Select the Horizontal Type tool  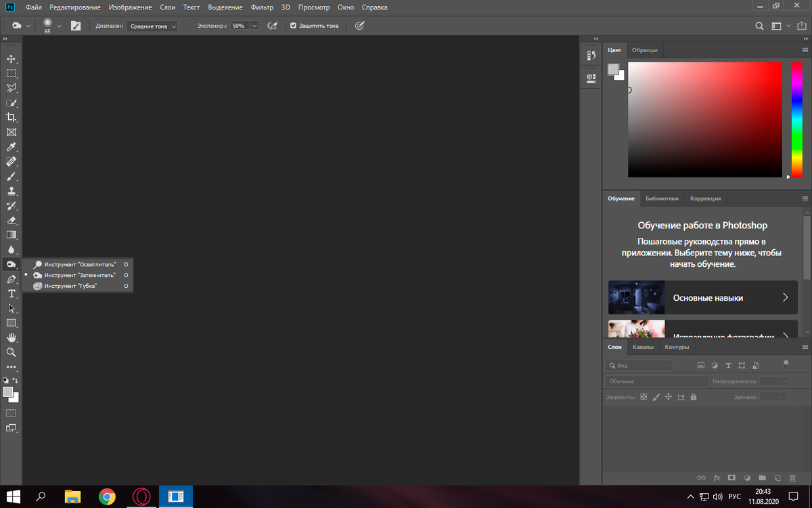coord(11,293)
